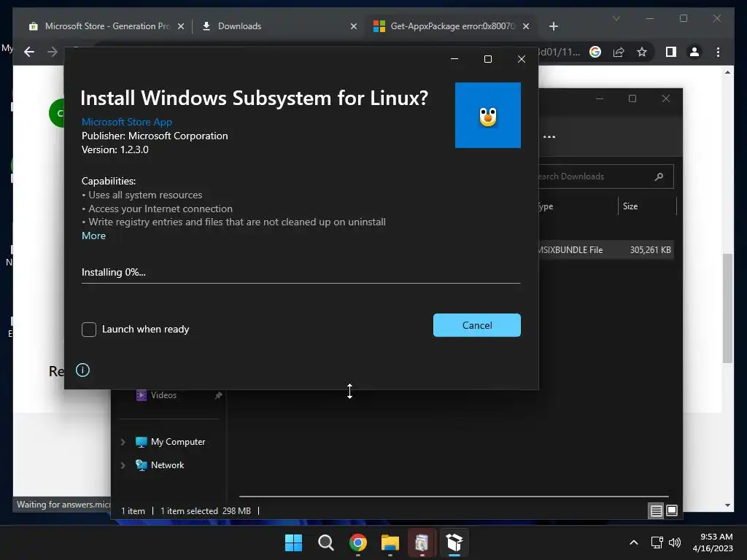The image size is (747, 560).
Task: Click the Google icon in address bar
Action: click(x=595, y=52)
